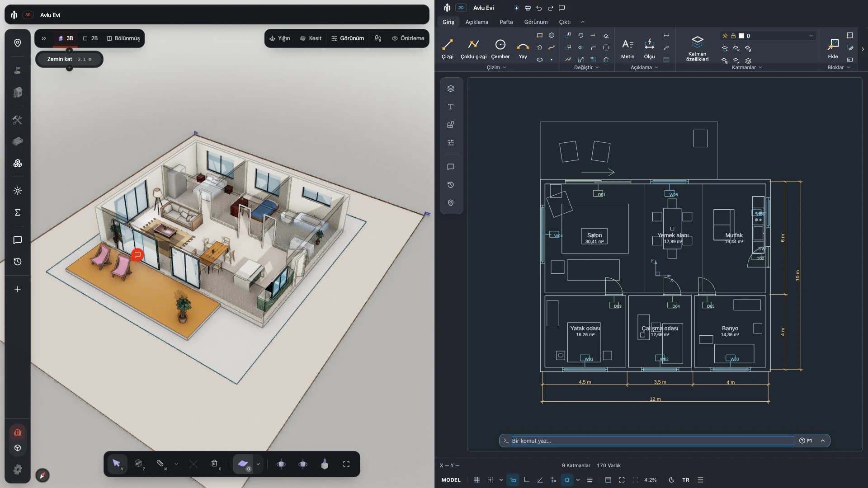Image resolution: width=868 pixels, height=488 pixels.
Task: Click the Kesit section button
Action: tap(311, 38)
